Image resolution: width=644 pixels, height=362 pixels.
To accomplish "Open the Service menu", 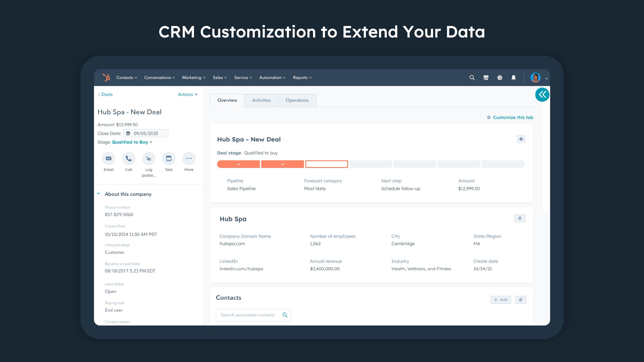I will coord(243,78).
